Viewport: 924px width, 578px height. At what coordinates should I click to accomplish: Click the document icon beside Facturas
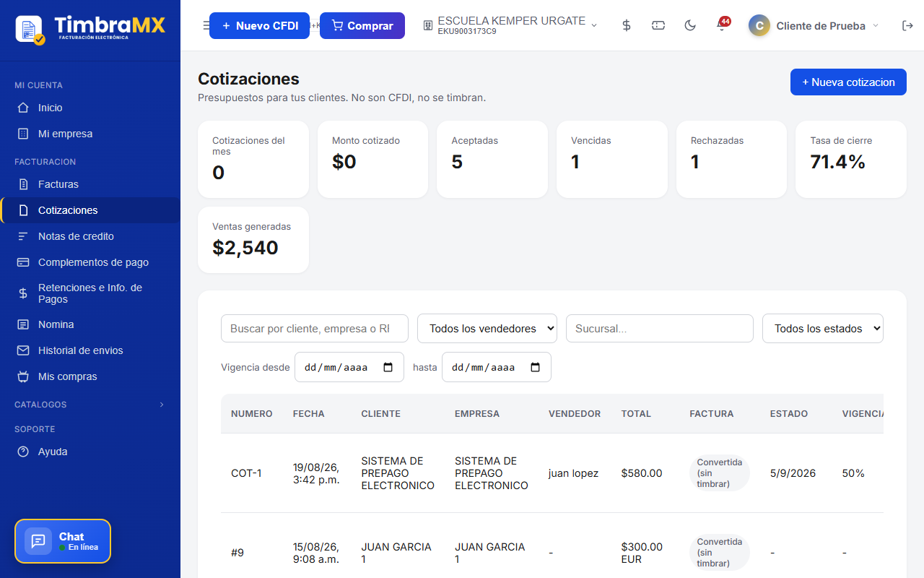tap(23, 184)
